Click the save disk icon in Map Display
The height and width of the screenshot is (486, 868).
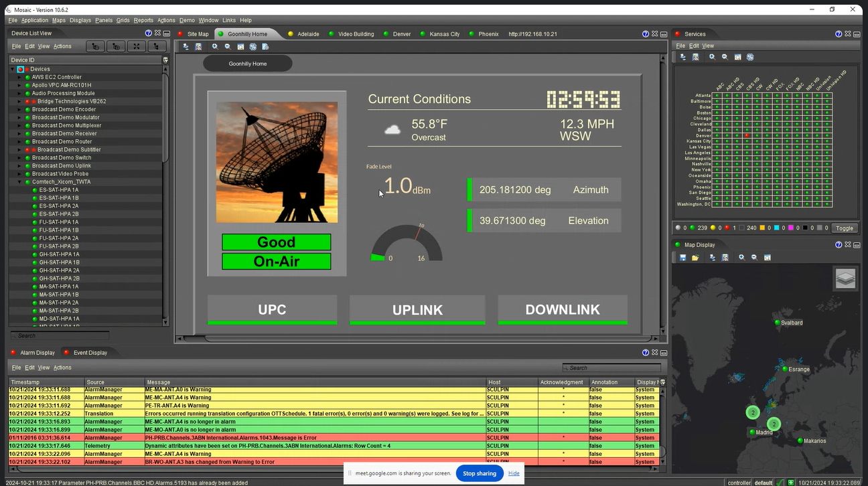tap(682, 258)
